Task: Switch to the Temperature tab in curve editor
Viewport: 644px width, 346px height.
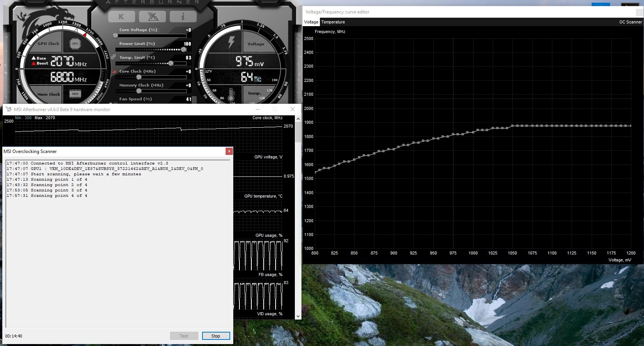Action: [333, 22]
